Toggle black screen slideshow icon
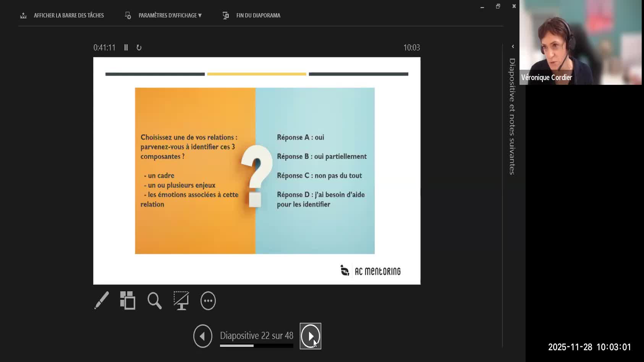The image size is (644, 362). pyautogui.click(x=181, y=301)
